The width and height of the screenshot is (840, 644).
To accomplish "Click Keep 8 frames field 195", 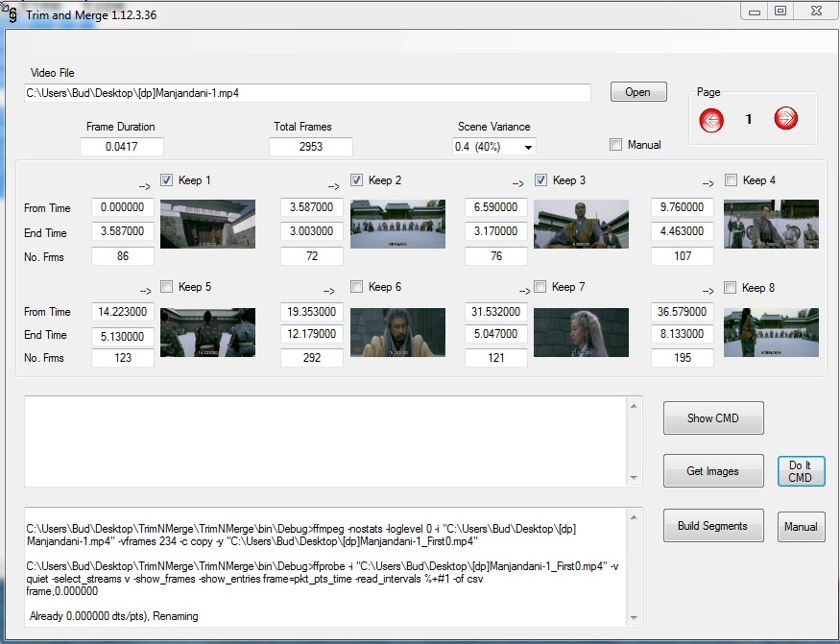I will [683, 358].
